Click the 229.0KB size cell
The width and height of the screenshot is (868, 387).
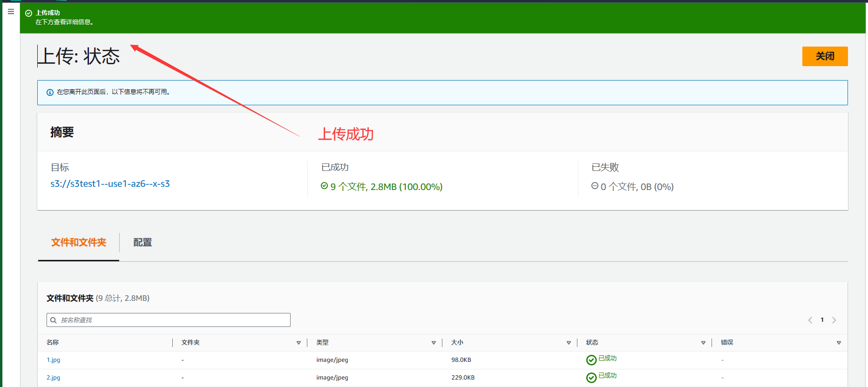[x=463, y=378]
